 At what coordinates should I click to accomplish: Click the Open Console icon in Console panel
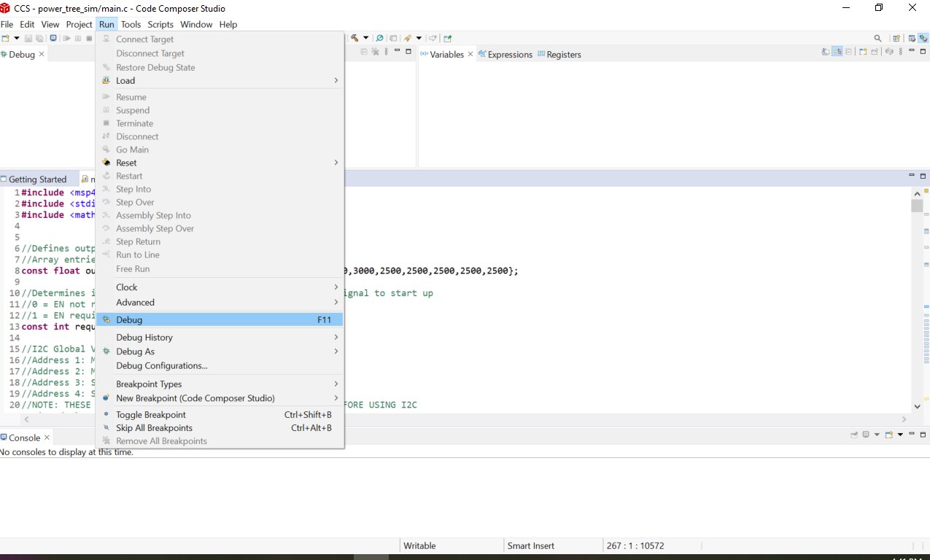pos(889,435)
